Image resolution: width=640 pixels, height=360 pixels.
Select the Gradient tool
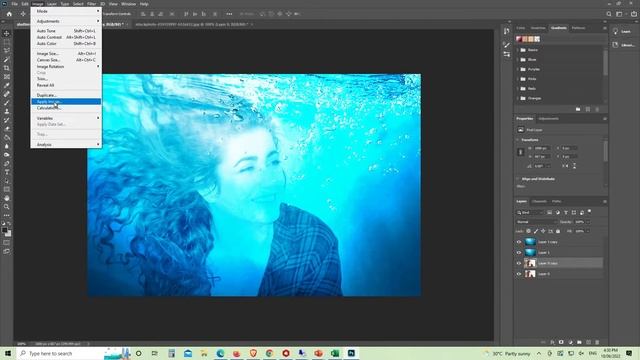(x=7, y=137)
